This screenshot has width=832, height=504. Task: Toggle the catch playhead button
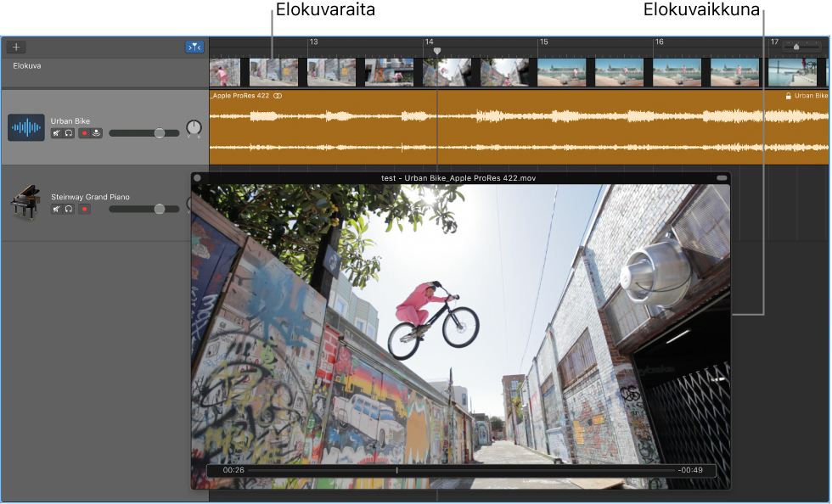point(194,48)
